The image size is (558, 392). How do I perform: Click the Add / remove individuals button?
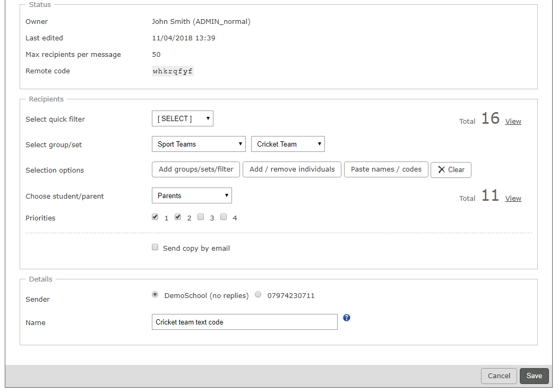coord(291,169)
